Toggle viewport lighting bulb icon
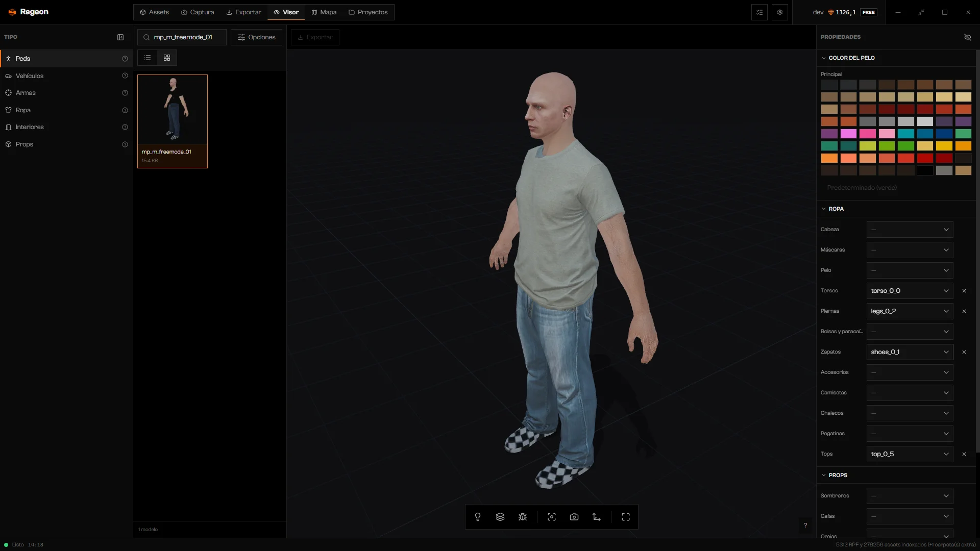 [x=478, y=517]
